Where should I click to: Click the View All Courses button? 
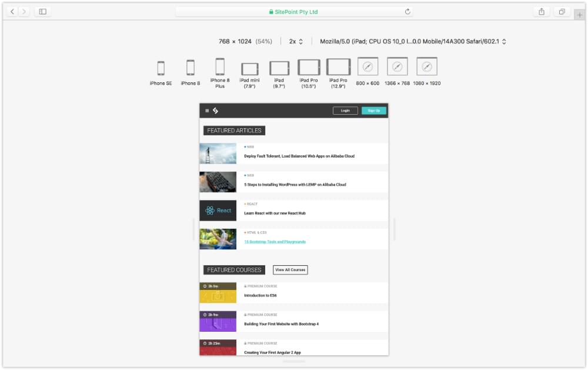tap(290, 270)
